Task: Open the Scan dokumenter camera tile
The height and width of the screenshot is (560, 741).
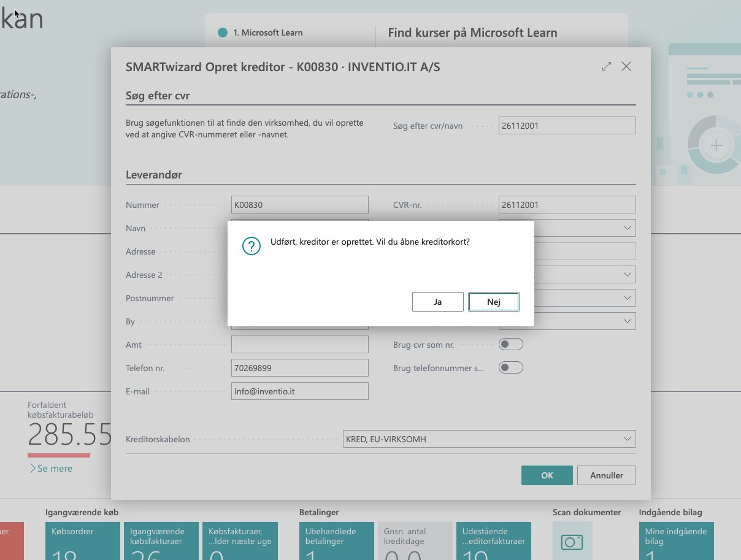Action: [x=572, y=541]
